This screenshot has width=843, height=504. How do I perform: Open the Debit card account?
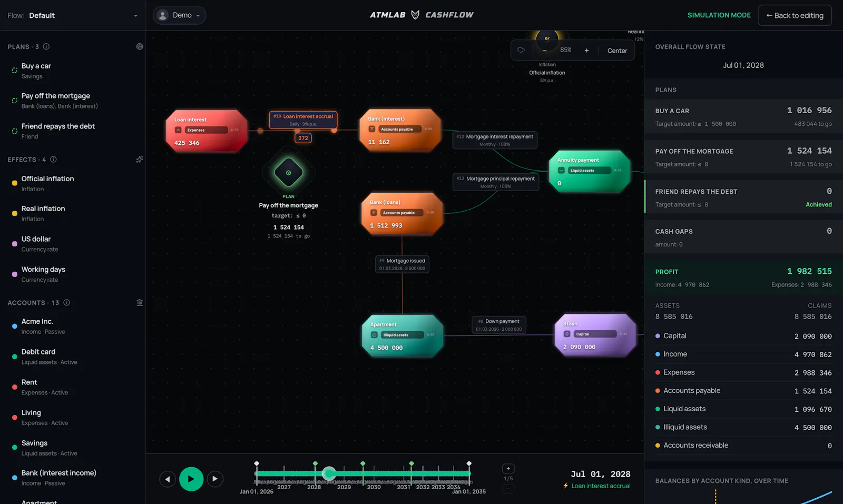coord(73,357)
